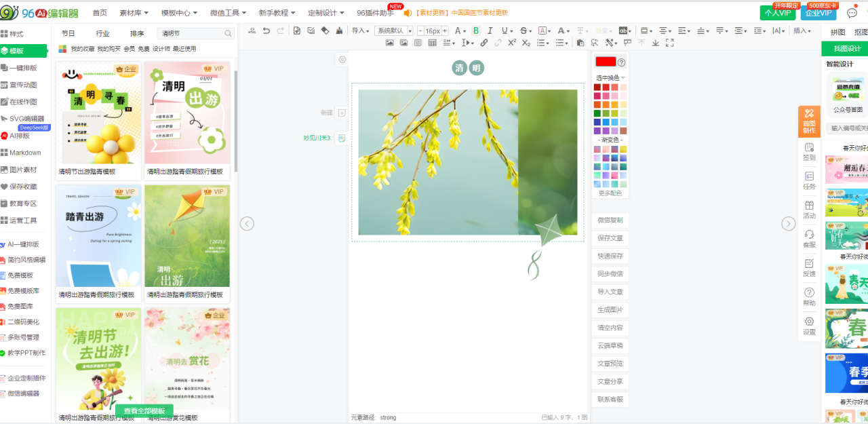Select the 踏青出游 template thumbnail
The height and width of the screenshot is (424, 868).
coord(98,236)
